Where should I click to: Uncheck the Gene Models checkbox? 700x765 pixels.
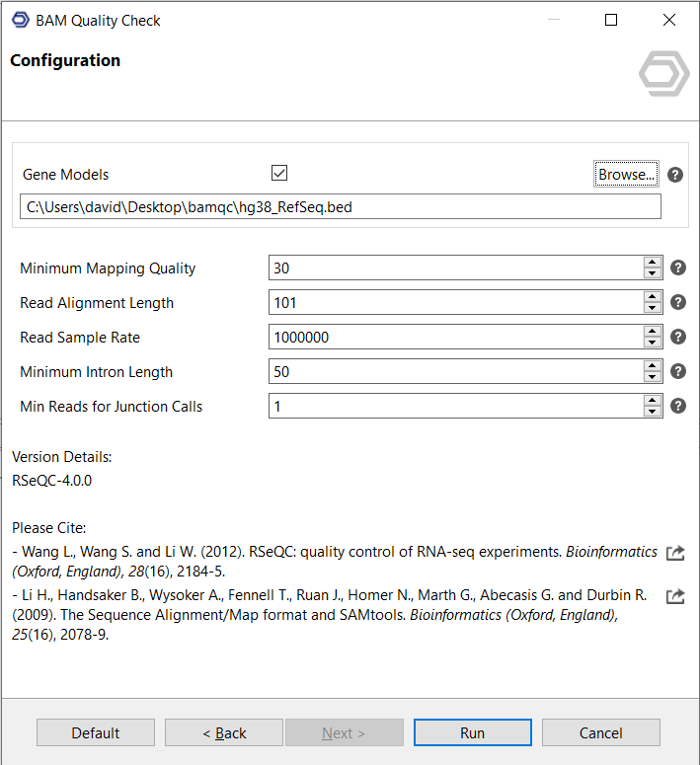(279, 174)
